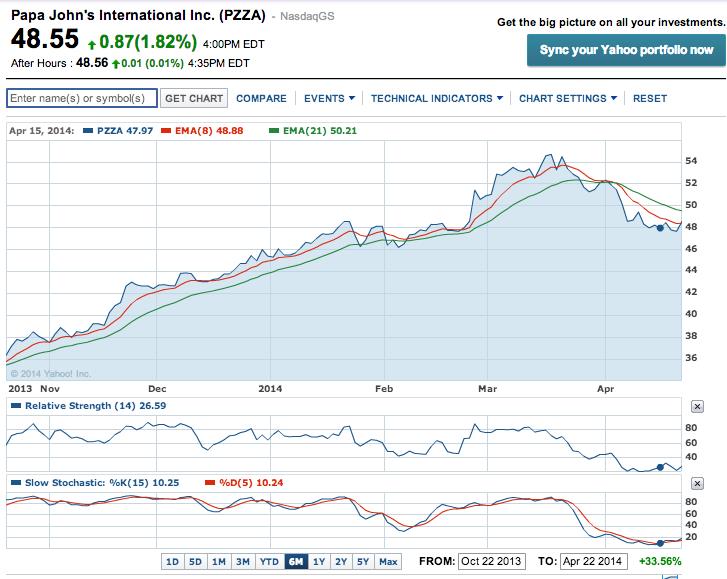Open the Events dropdown menu
Image resolution: width=727 pixels, height=579 pixels.
tap(329, 98)
